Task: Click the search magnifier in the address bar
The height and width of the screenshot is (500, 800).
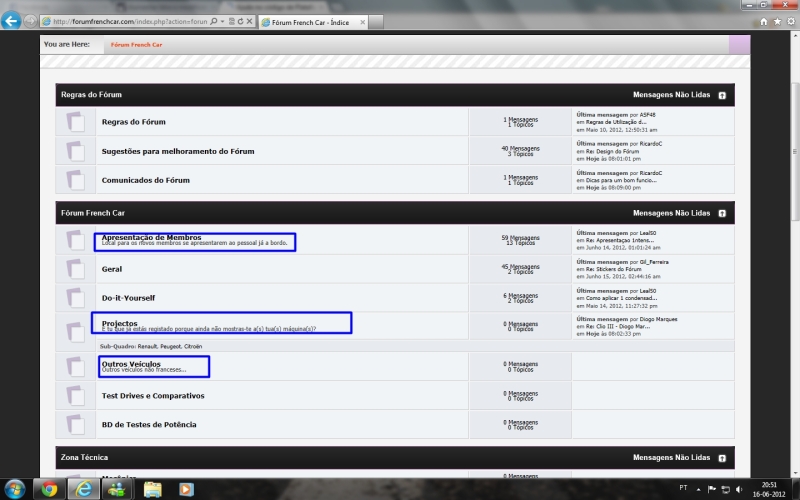Action: [214, 21]
